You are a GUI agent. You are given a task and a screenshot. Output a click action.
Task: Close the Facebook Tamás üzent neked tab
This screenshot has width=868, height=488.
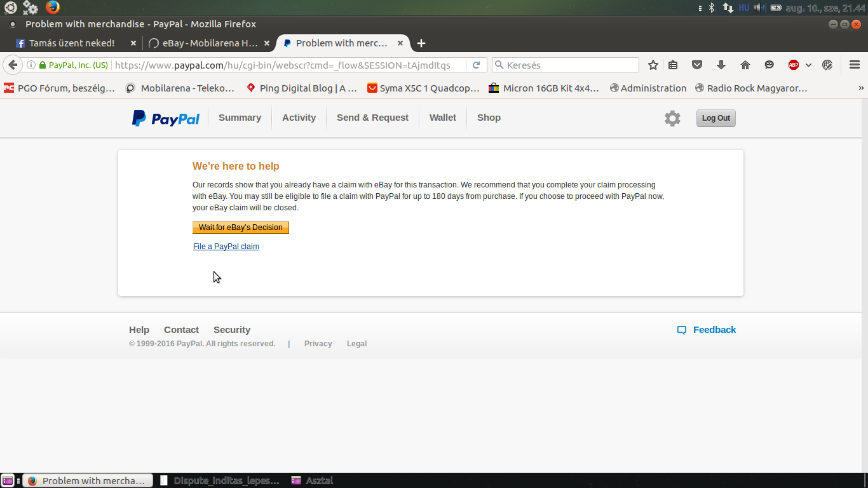[x=133, y=43]
